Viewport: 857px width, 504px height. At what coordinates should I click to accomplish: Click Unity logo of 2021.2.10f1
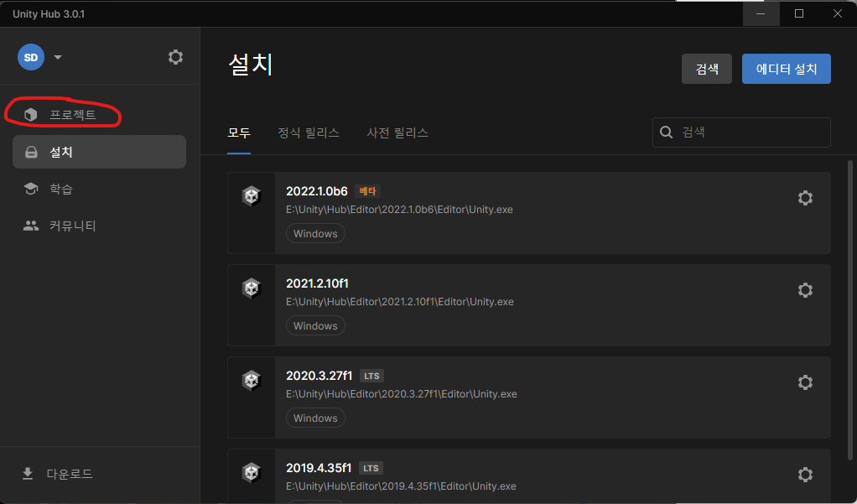pos(252,288)
